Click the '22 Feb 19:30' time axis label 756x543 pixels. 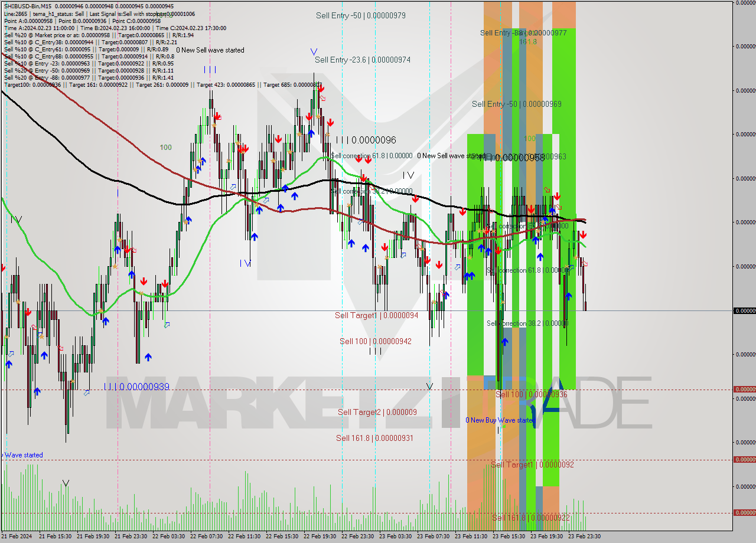tap(320, 537)
